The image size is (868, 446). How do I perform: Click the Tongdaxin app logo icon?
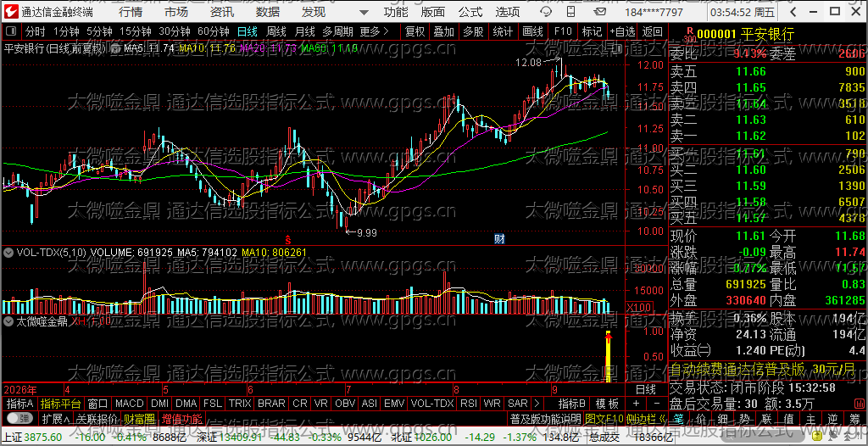pos(10,12)
